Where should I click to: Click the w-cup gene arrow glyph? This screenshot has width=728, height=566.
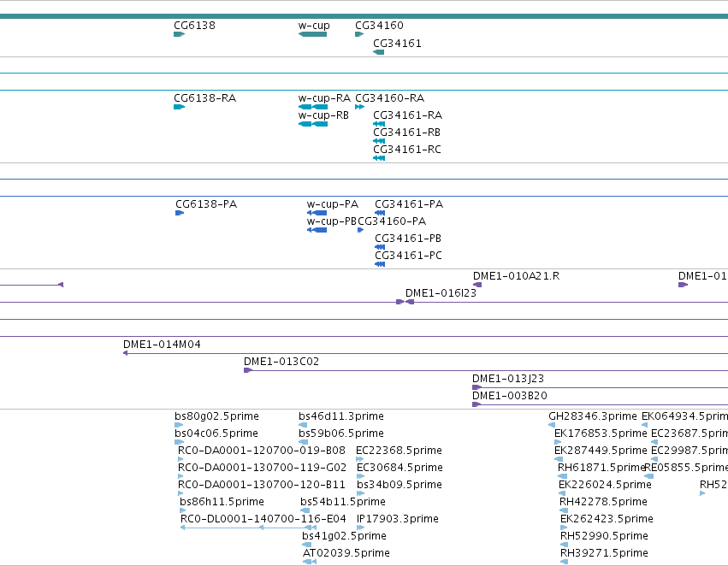[x=312, y=34]
